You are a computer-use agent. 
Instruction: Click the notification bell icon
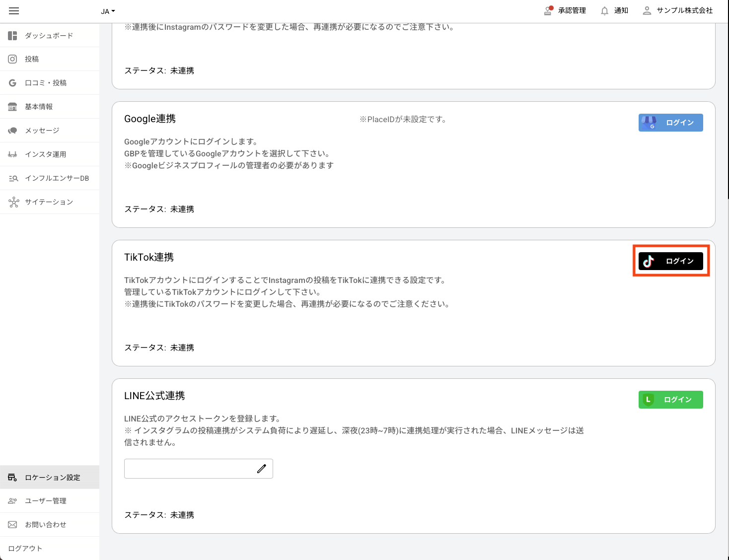click(x=604, y=11)
